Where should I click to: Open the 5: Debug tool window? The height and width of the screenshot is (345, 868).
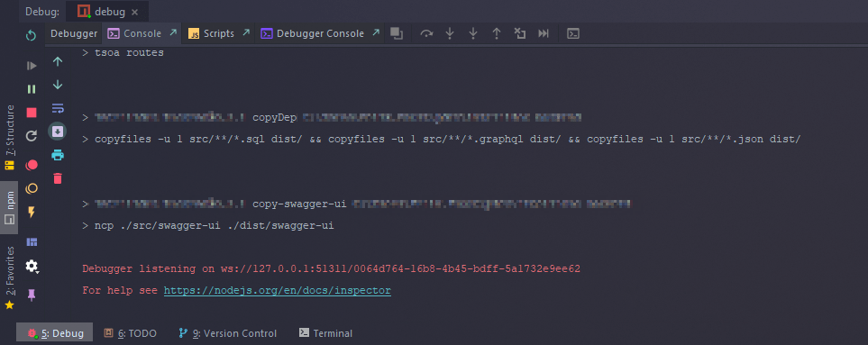(55, 332)
